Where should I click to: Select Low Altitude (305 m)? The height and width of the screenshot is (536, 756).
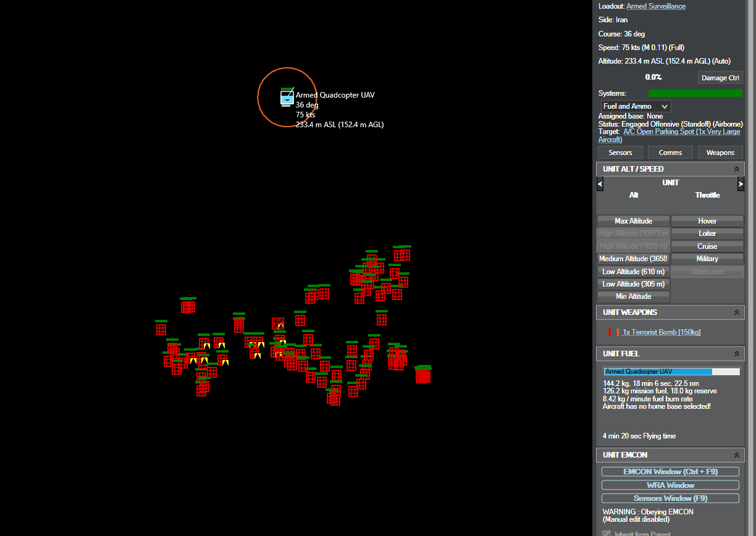click(x=633, y=284)
